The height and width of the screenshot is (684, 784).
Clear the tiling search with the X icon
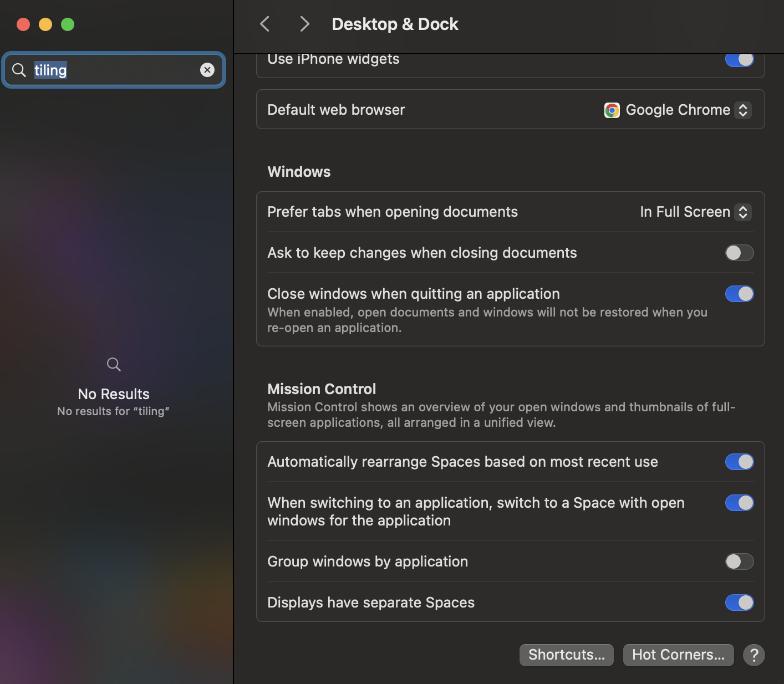tap(207, 69)
